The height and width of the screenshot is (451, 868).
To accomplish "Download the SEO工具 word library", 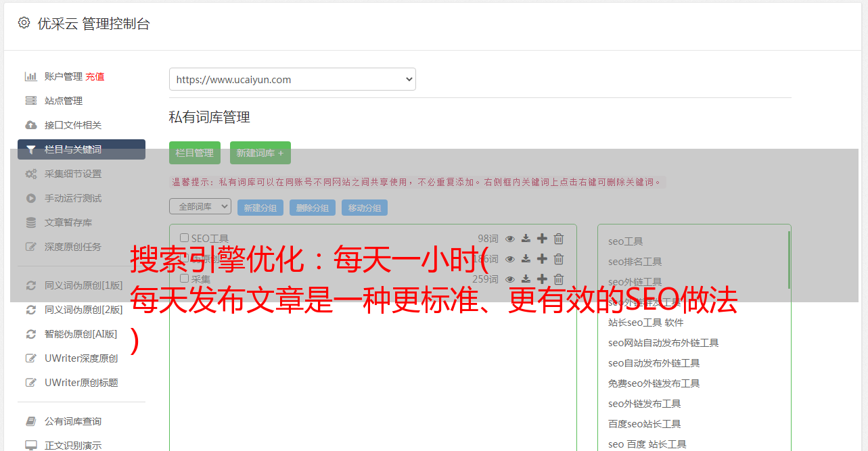I will 526,239.
